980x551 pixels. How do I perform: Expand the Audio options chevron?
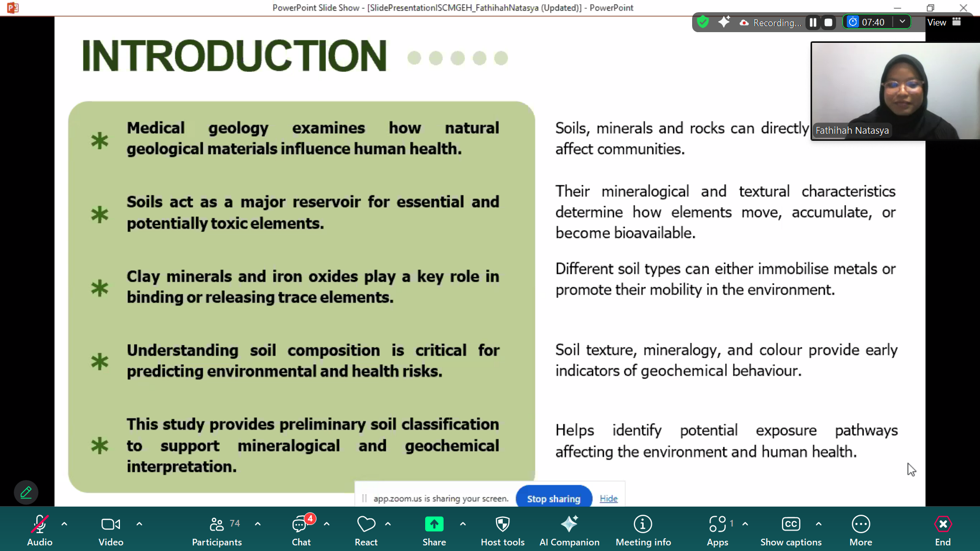(x=64, y=524)
